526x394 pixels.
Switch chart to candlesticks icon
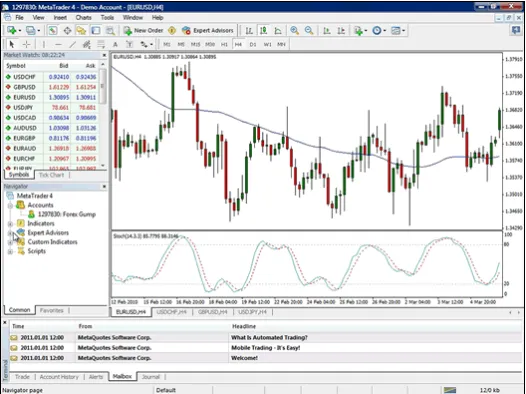pos(263,31)
